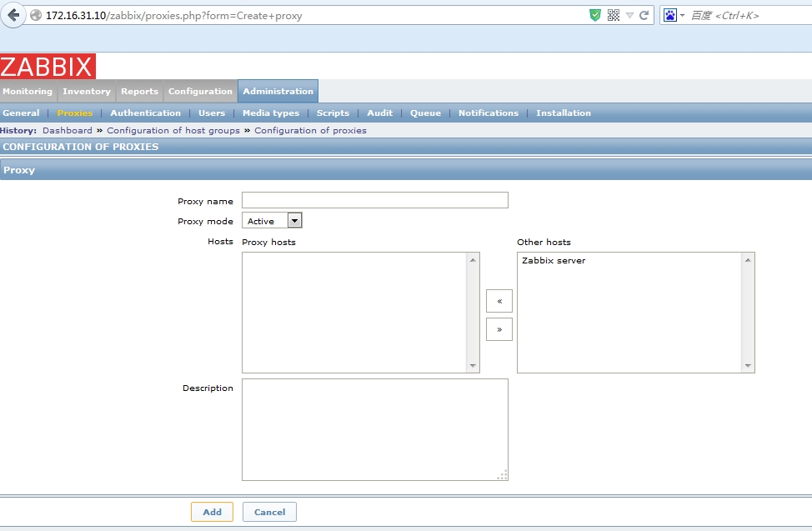Open the Monitoring menu tab
812x531 pixels.
pos(28,91)
